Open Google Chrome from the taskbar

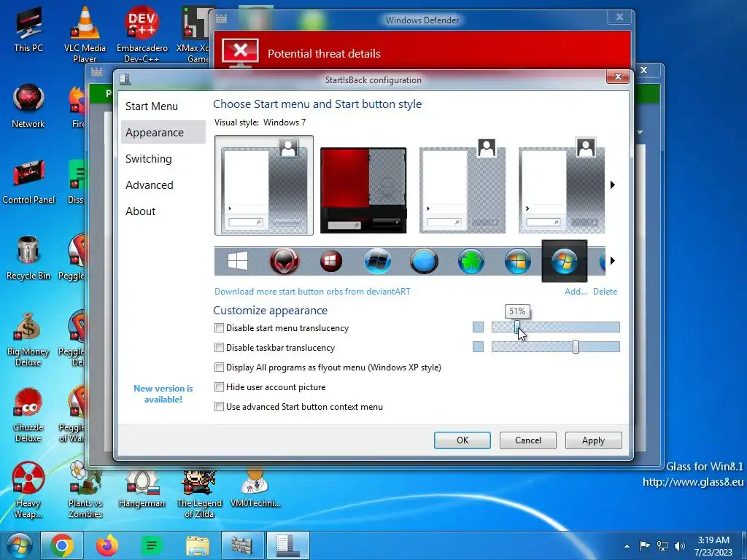pos(62,545)
